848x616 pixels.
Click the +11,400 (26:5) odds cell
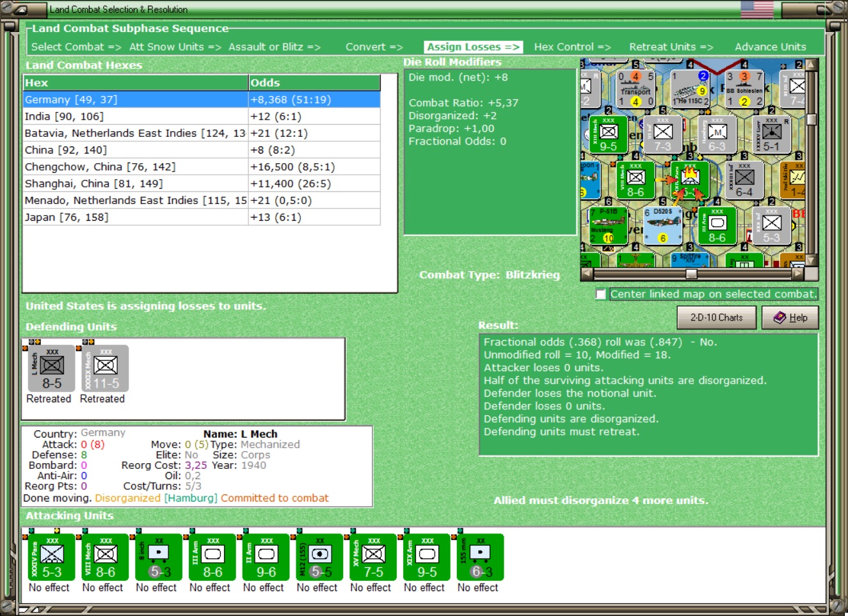point(314,184)
